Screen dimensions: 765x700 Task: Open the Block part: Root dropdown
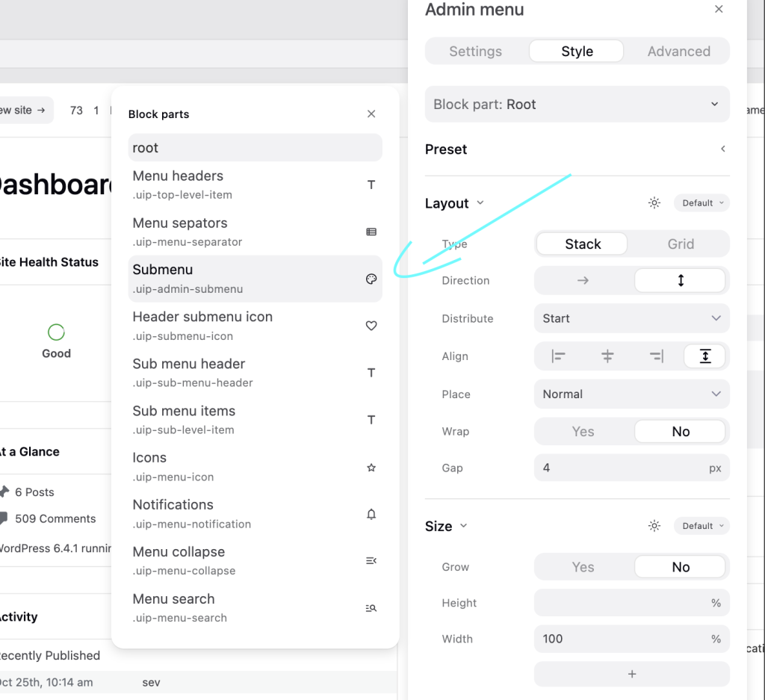[x=577, y=105]
